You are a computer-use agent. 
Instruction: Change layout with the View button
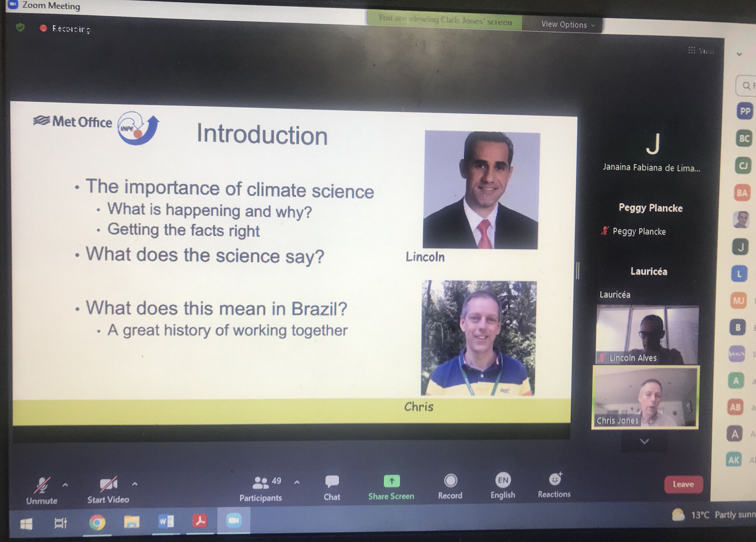tap(701, 51)
